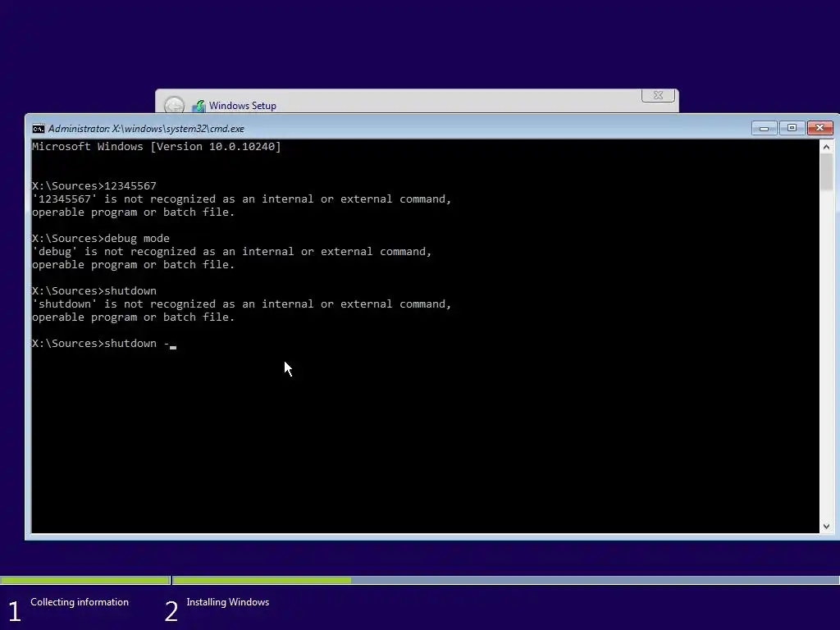
Task: Close the Windows Setup window
Action: (x=658, y=95)
